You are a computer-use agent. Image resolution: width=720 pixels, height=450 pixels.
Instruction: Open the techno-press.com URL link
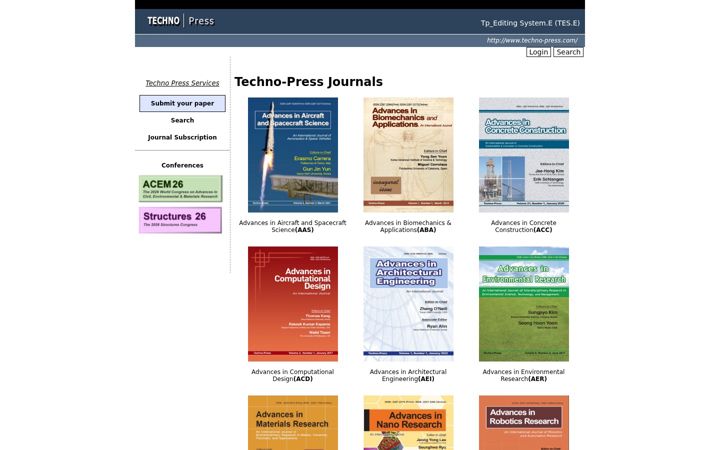[532, 40]
